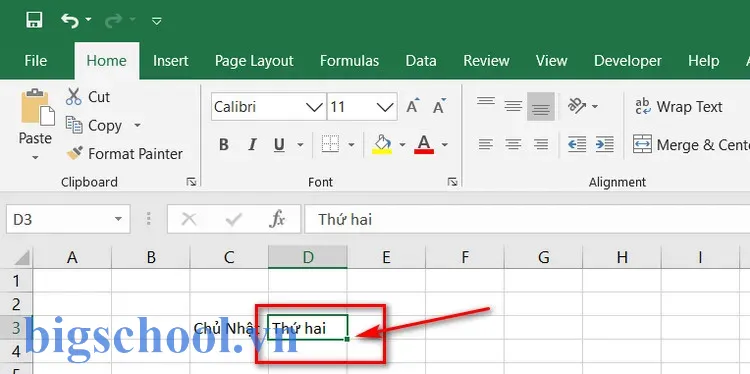Expand the font size dropdown arrow

point(385,107)
